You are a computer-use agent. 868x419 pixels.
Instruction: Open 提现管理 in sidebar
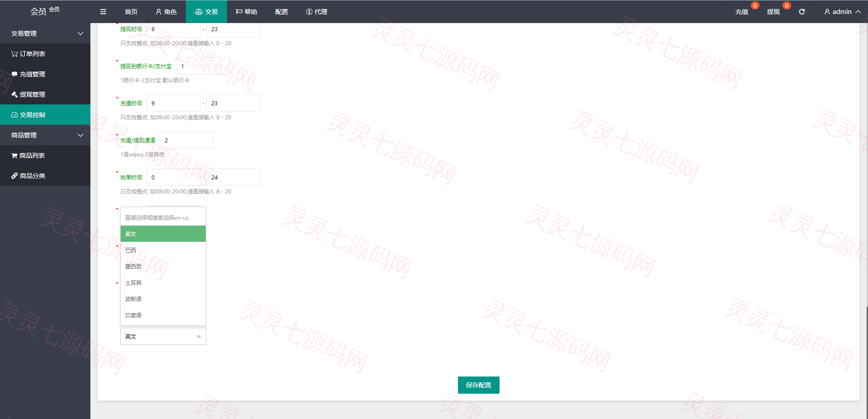(x=45, y=94)
